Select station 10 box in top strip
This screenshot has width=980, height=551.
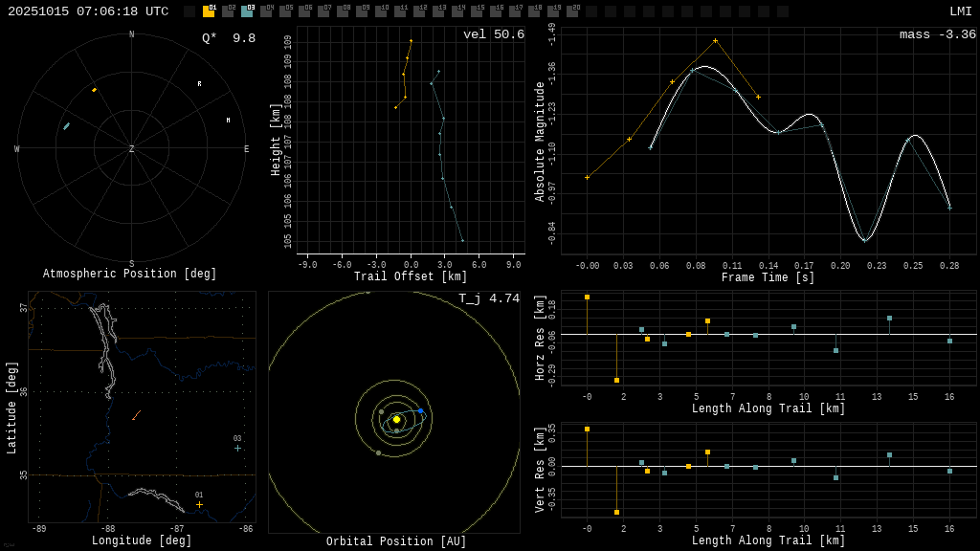tap(381, 11)
